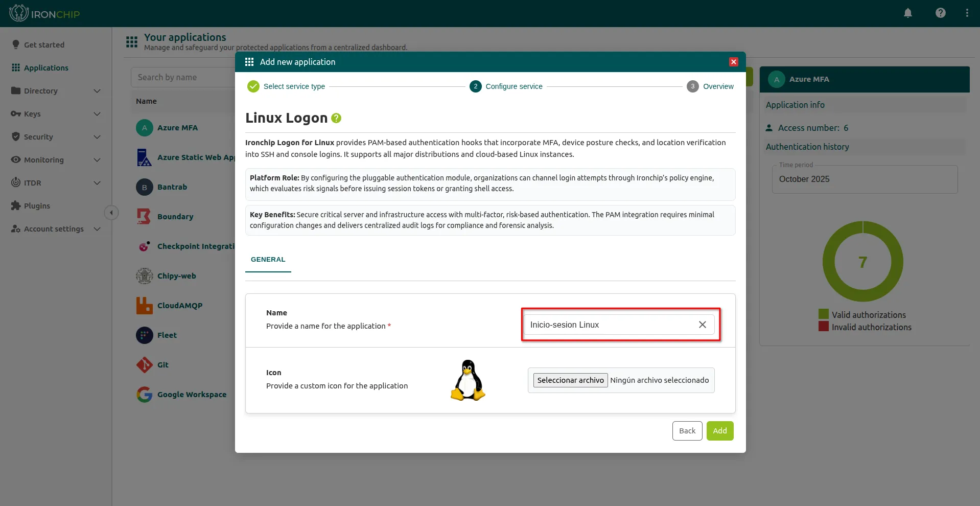Expand the Directory sidebar section
The image size is (980, 506).
click(x=56, y=91)
